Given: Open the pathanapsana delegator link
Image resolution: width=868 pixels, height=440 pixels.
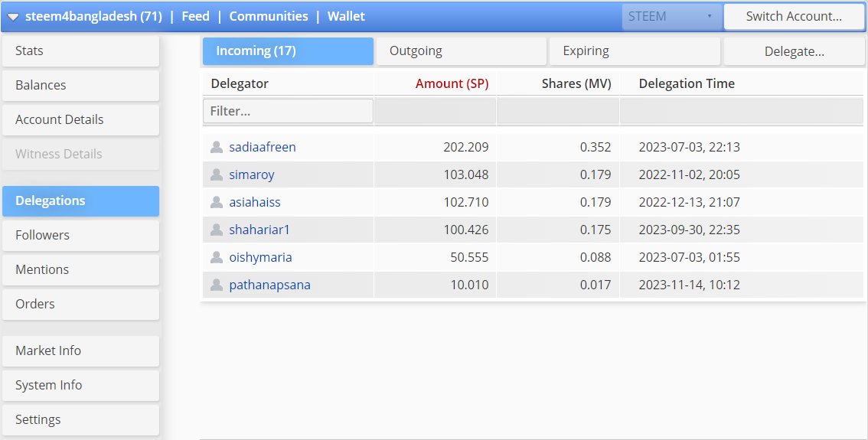Looking at the screenshot, I should tap(269, 285).
